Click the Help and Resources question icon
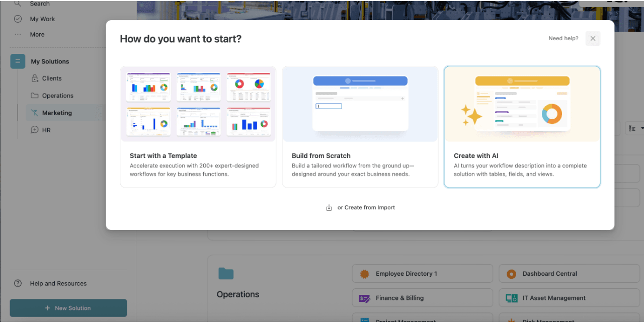This screenshot has height=323, width=644. (18, 283)
